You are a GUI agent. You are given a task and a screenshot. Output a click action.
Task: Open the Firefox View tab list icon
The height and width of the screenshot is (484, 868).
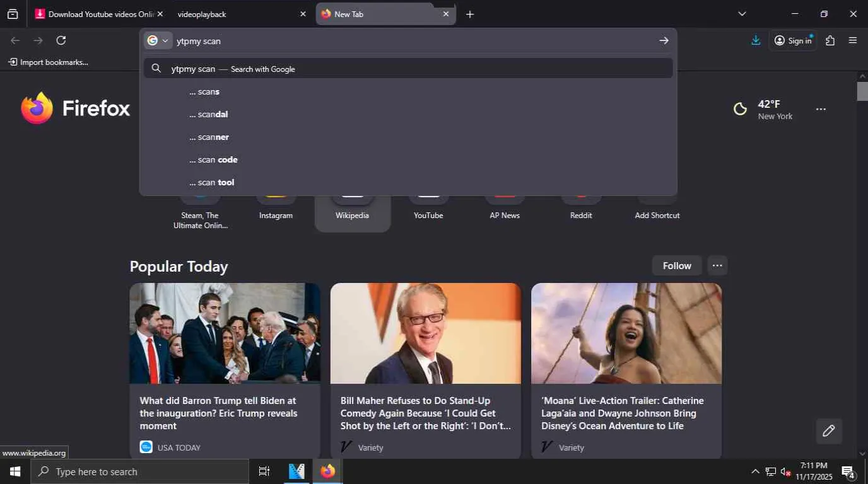(13, 14)
